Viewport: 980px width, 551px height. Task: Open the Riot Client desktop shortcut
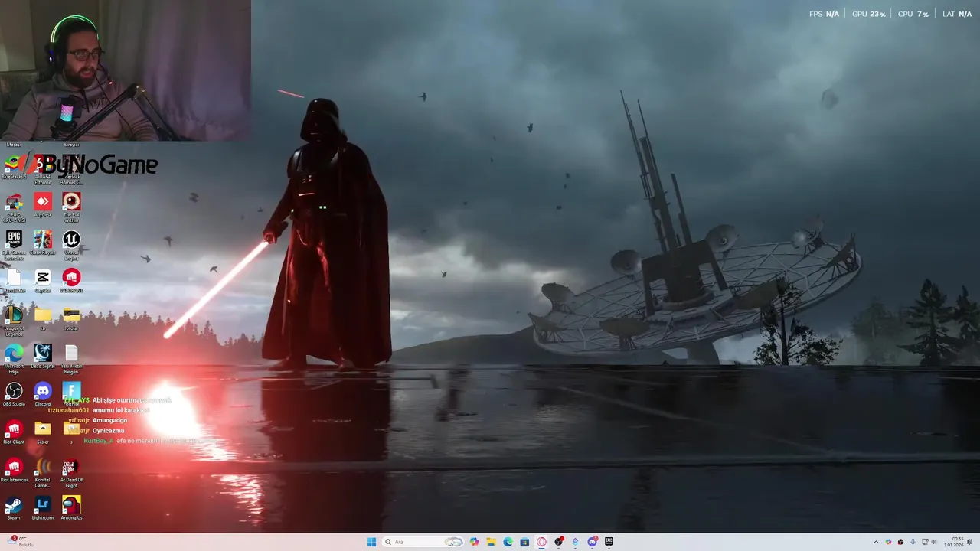pos(14,432)
